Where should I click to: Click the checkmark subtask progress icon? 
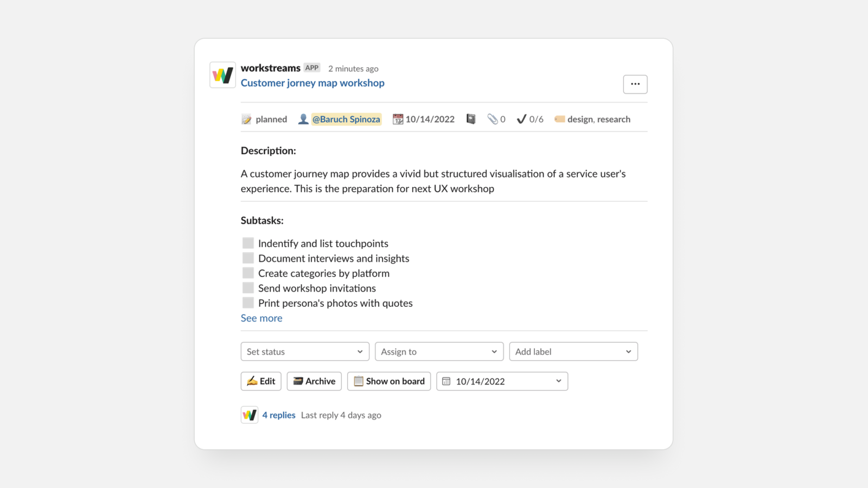click(x=521, y=119)
